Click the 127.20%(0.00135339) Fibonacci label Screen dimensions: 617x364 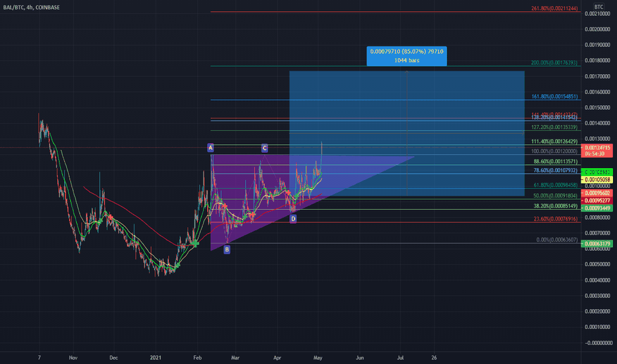554,127
